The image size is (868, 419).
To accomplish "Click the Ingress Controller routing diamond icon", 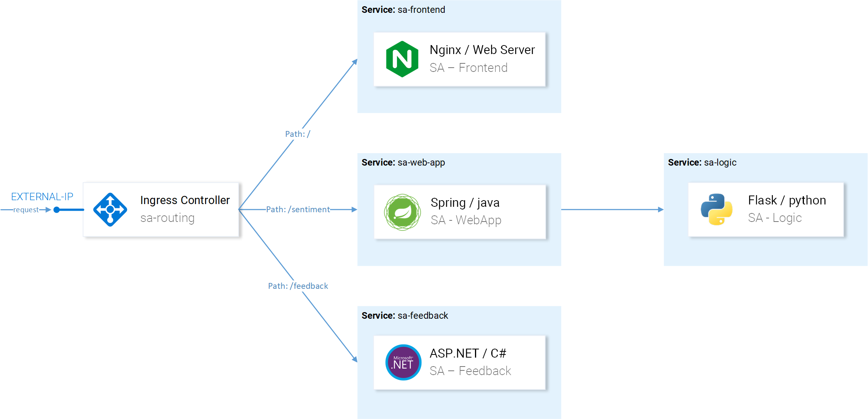I will pos(110,209).
